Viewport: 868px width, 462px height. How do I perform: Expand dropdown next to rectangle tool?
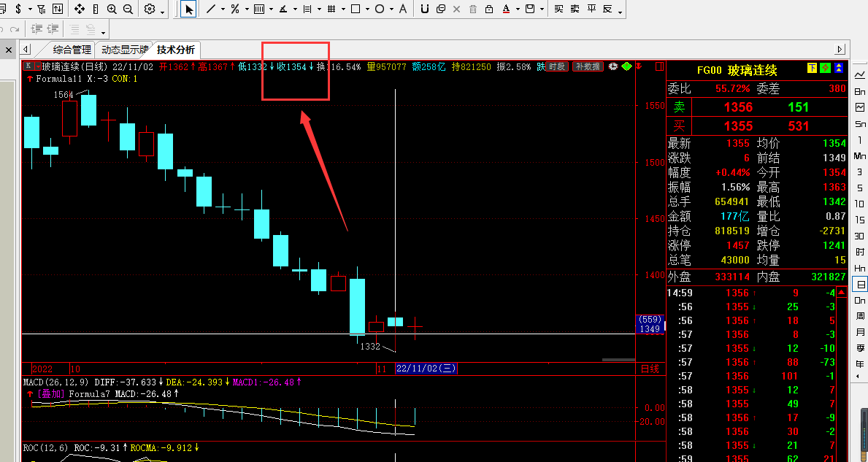pyautogui.click(x=367, y=9)
